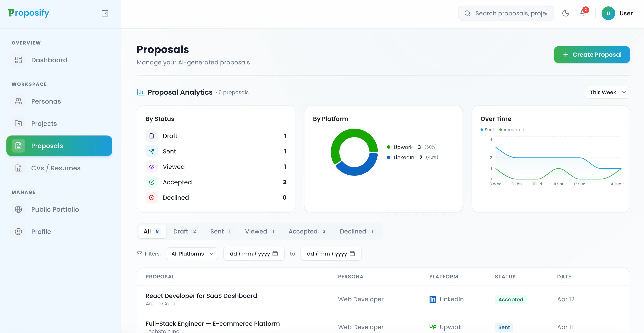
Task: Click the DATE column header
Action: pos(564,277)
